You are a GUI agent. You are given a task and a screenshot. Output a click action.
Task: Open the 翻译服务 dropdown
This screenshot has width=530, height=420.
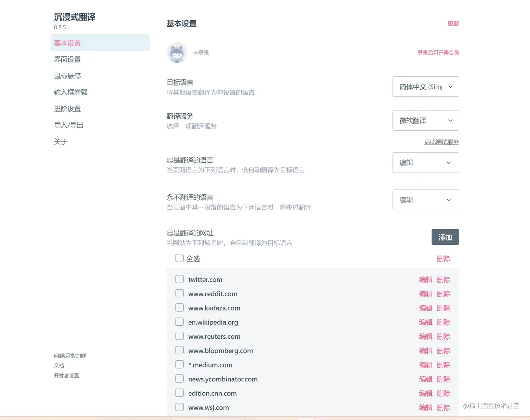[426, 120]
